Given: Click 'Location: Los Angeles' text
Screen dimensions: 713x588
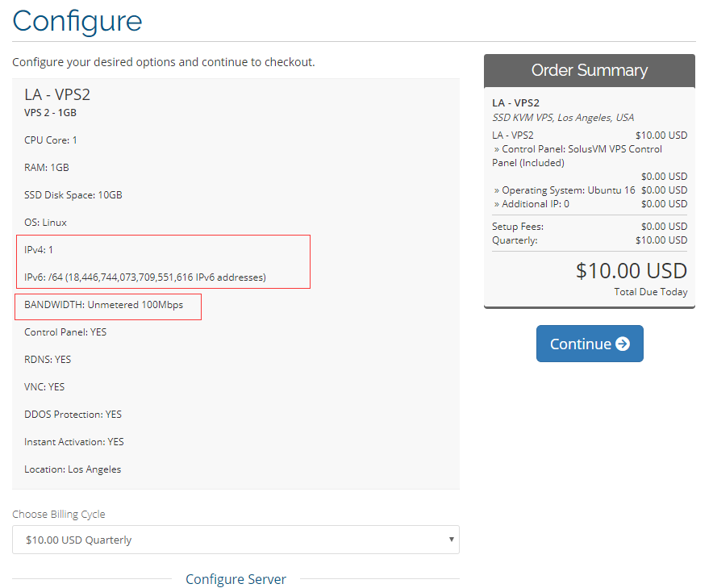Looking at the screenshot, I should coord(73,469).
